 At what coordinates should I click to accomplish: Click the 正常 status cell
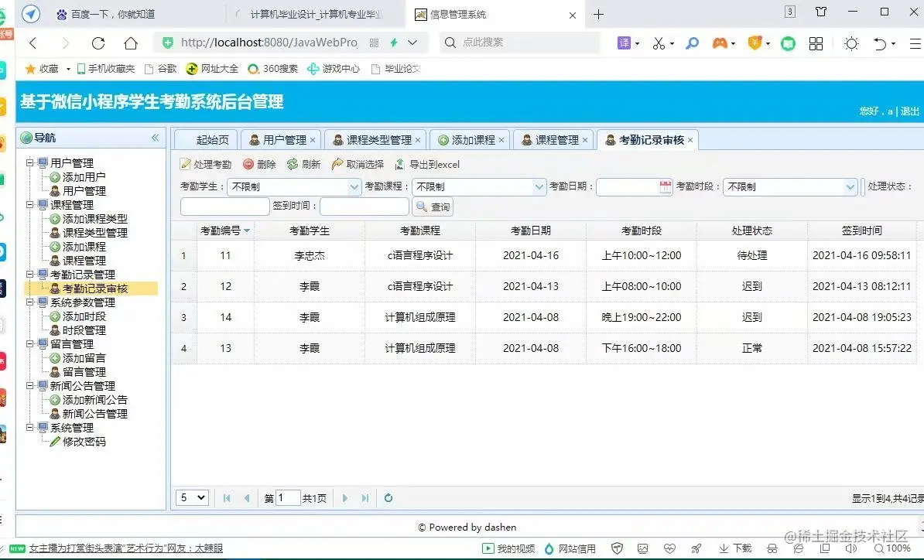(752, 348)
